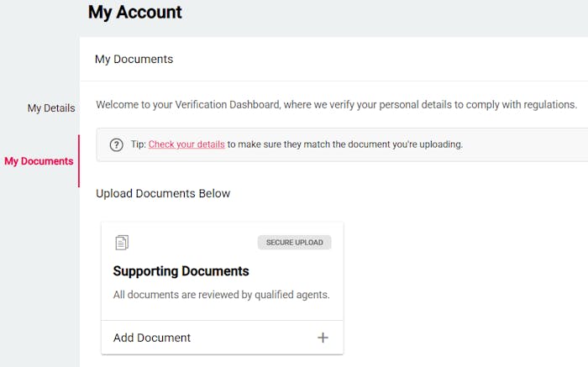This screenshot has height=367, width=588.
Task: Click the Verification Dashboard welcome text
Action: (x=336, y=105)
